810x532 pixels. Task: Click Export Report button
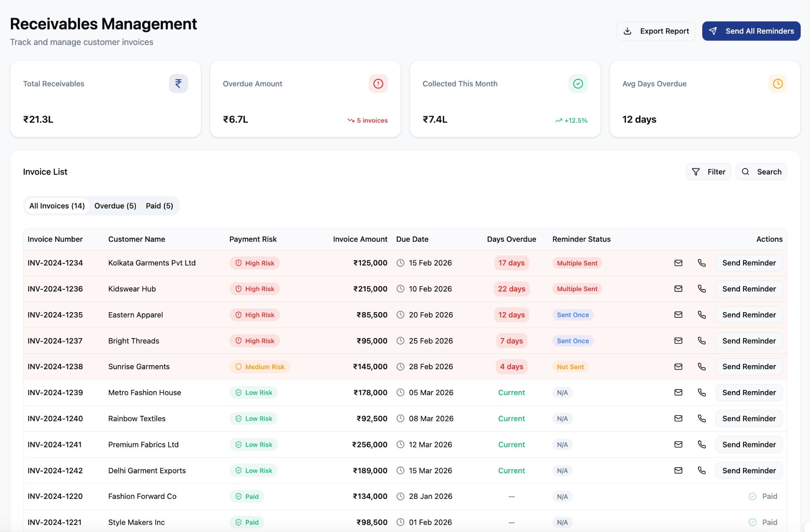click(x=656, y=31)
